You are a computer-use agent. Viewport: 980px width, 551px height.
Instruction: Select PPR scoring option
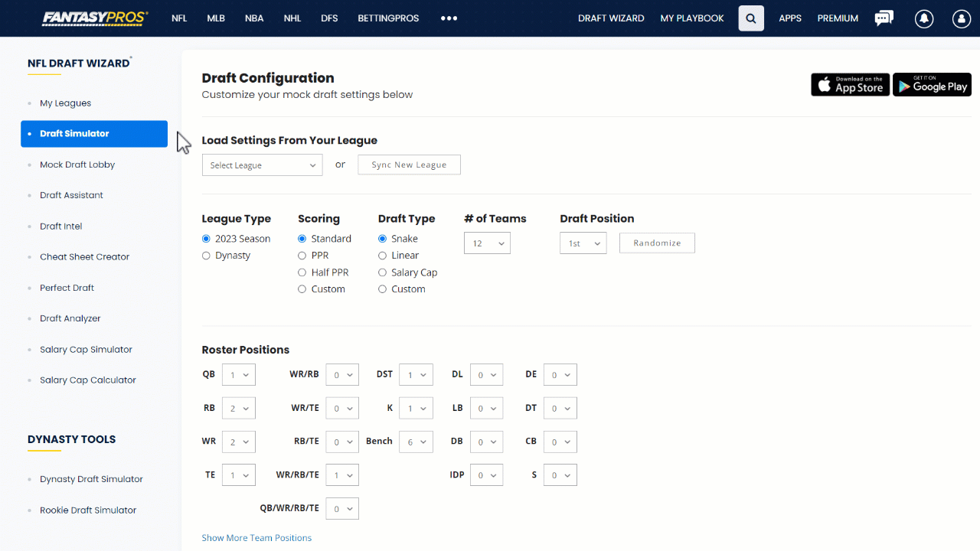302,256
